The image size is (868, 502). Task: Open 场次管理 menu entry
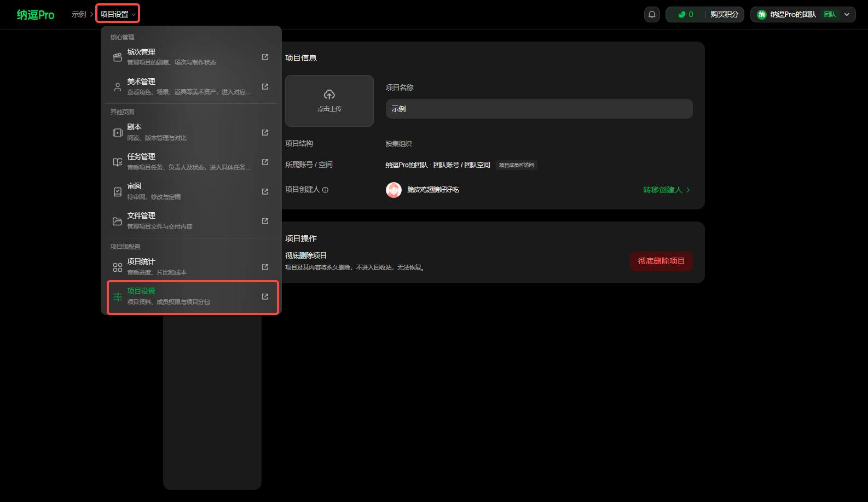192,57
